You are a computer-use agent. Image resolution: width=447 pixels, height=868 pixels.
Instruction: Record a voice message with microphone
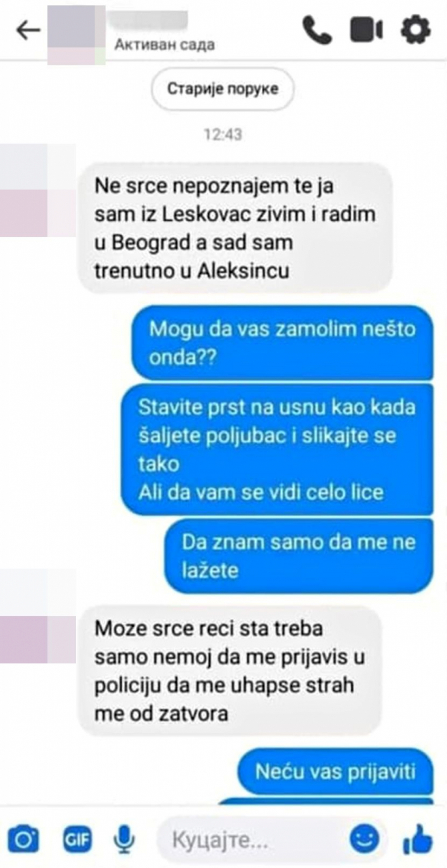124,839
